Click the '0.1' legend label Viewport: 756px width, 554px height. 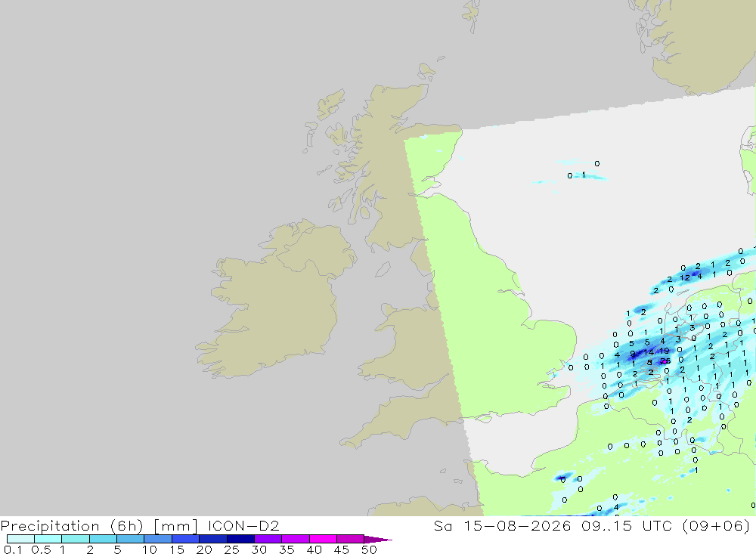tap(13, 549)
